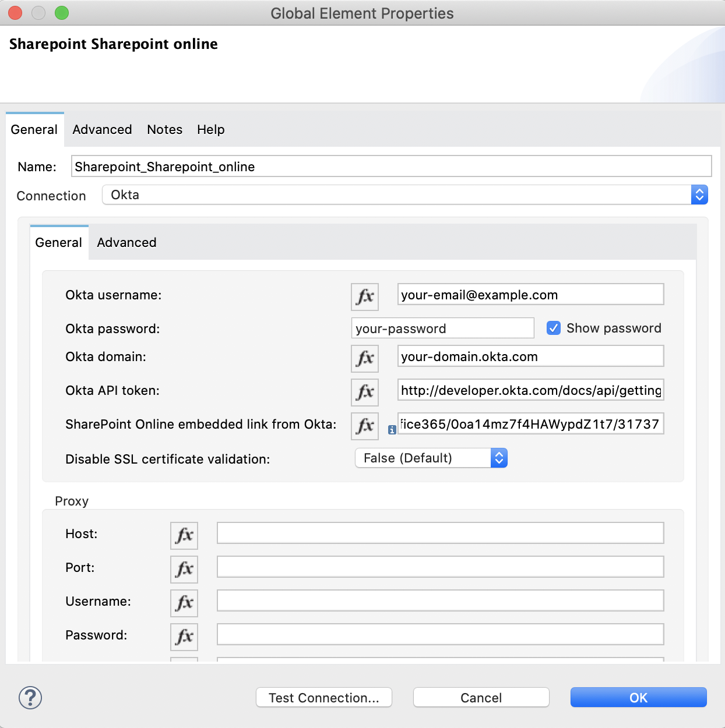Click the fx icon beside proxy Port
725x728 pixels.
click(x=184, y=569)
